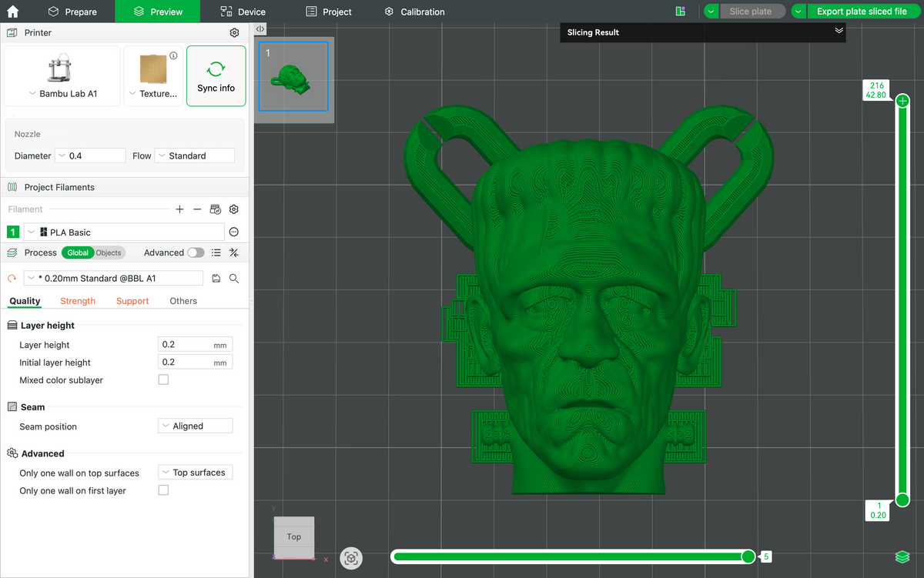The width and height of the screenshot is (924, 578).
Task: Switch process scope to Global
Action: [x=78, y=252]
